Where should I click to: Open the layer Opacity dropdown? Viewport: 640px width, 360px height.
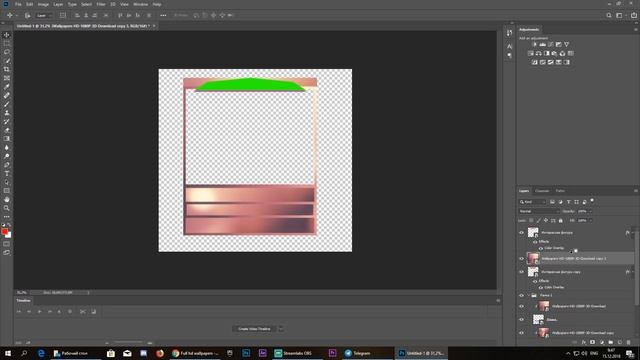pyautogui.click(x=590, y=211)
